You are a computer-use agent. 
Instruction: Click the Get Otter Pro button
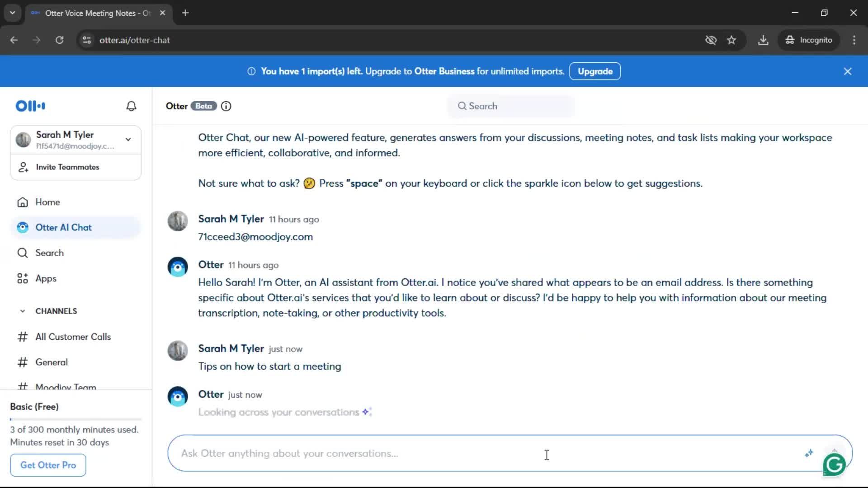click(48, 465)
